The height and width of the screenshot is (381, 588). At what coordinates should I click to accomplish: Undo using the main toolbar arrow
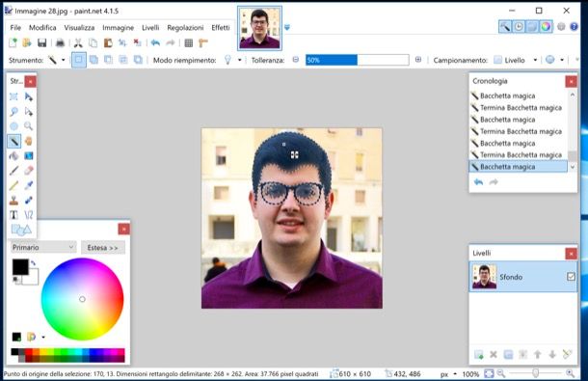pos(155,42)
